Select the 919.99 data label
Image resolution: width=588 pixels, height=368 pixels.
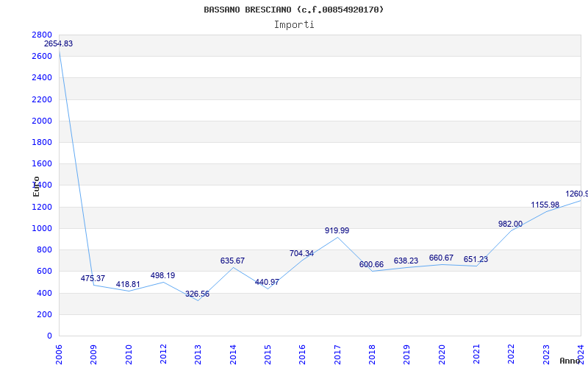point(337,230)
